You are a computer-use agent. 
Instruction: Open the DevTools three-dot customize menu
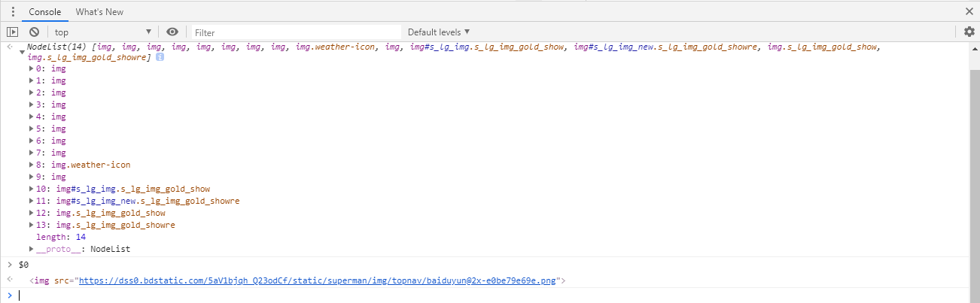[13, 11]
